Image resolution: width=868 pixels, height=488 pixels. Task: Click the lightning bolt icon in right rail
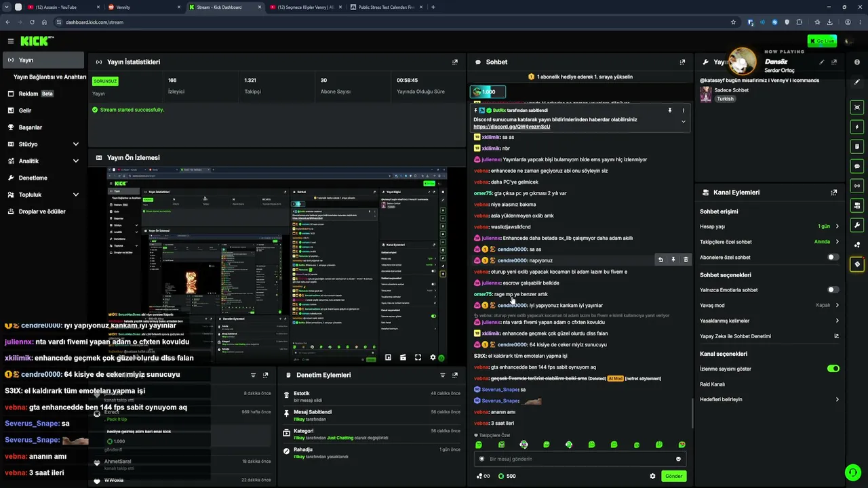(857, 127)
